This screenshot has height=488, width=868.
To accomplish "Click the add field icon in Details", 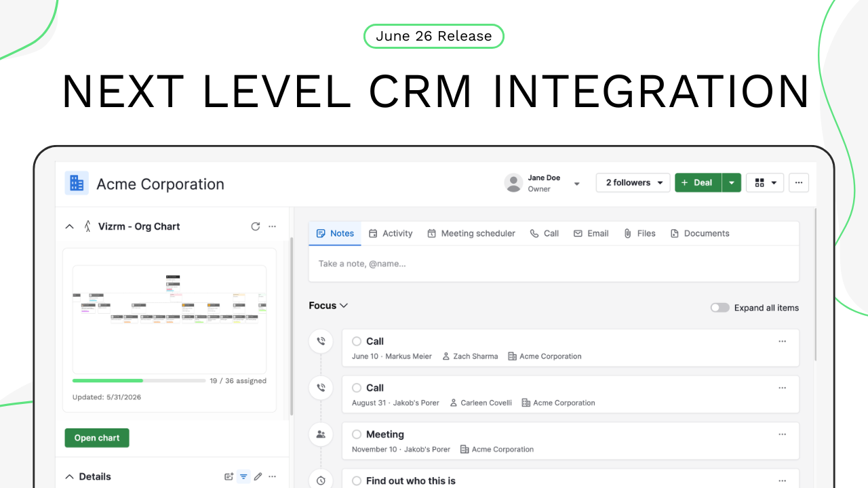I will tap(229, 476).
